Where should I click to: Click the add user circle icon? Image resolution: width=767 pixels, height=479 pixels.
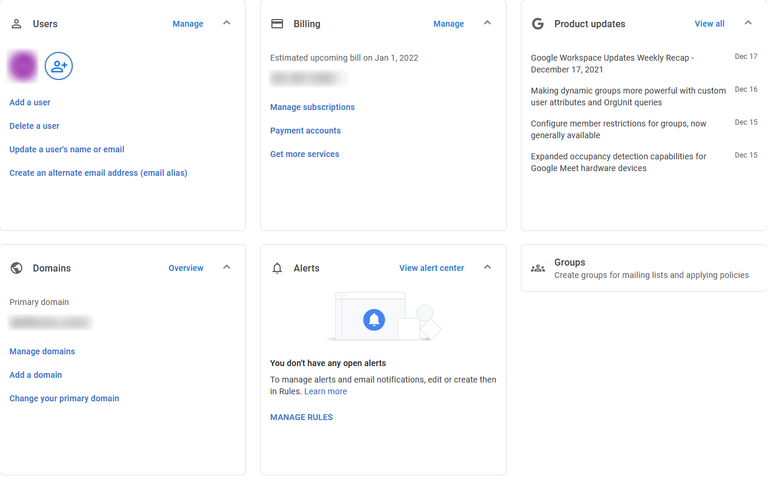[x=59, y=66]
